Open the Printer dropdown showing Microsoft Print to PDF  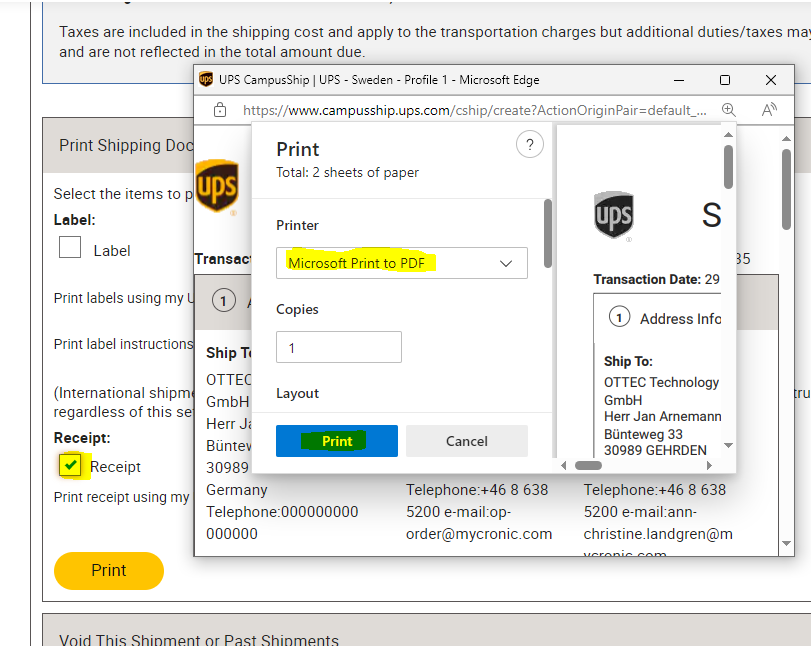[401, 263]
